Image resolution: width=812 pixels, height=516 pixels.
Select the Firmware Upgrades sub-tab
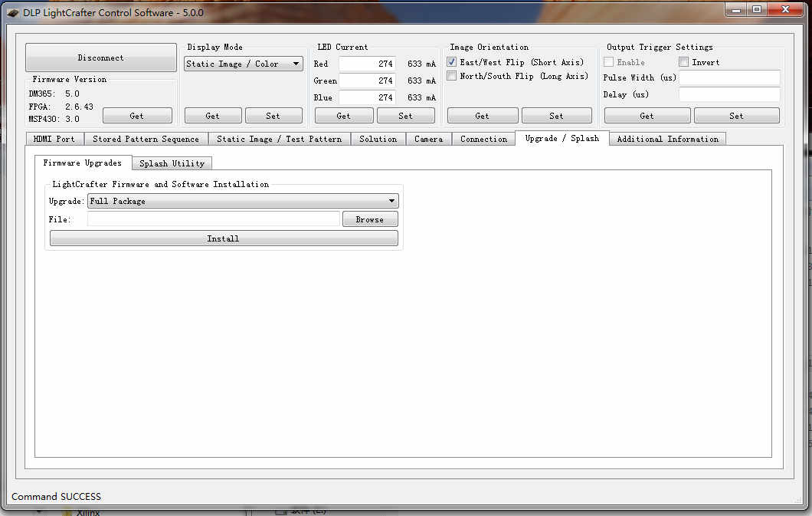pyautogui.click(x=83, y=163)
